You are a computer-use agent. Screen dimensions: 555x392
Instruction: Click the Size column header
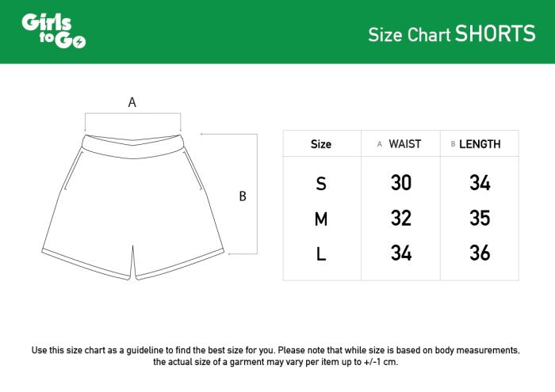pyautogui.click(x=321, y=144)
